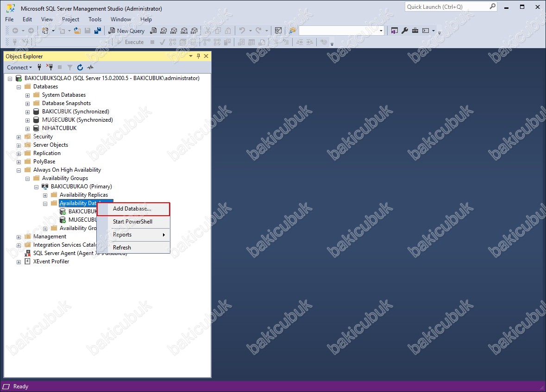Open the View menu

47,19
